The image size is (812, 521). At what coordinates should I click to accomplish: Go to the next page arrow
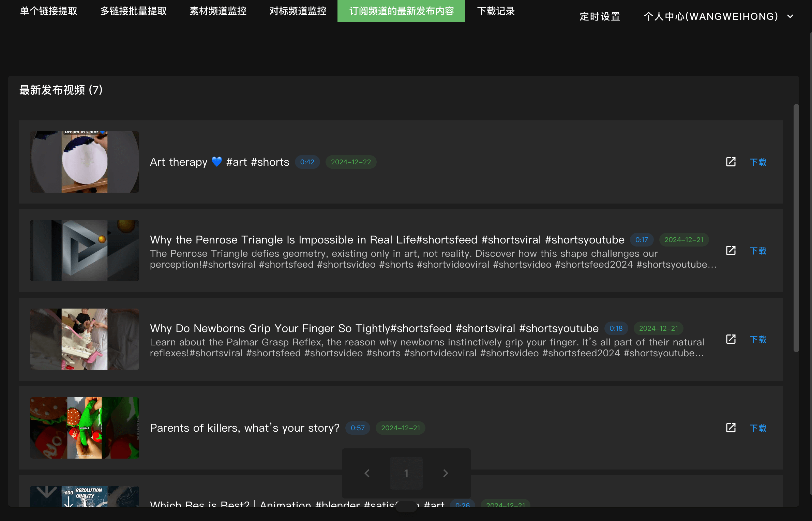[445, 473]
